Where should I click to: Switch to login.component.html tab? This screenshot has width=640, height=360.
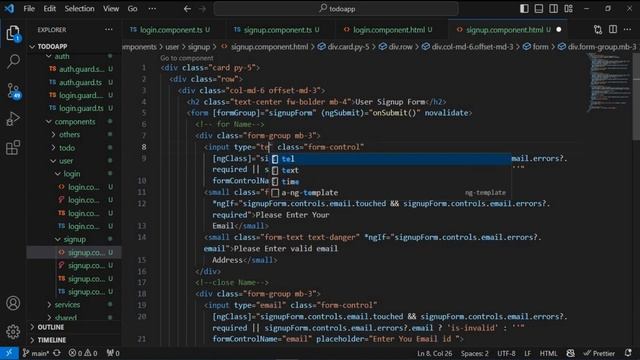coord(388,29)
